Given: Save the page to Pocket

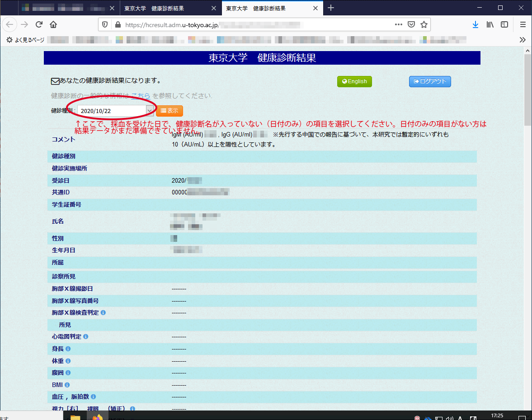Looking at the screenshot, I should pos(411,24).
